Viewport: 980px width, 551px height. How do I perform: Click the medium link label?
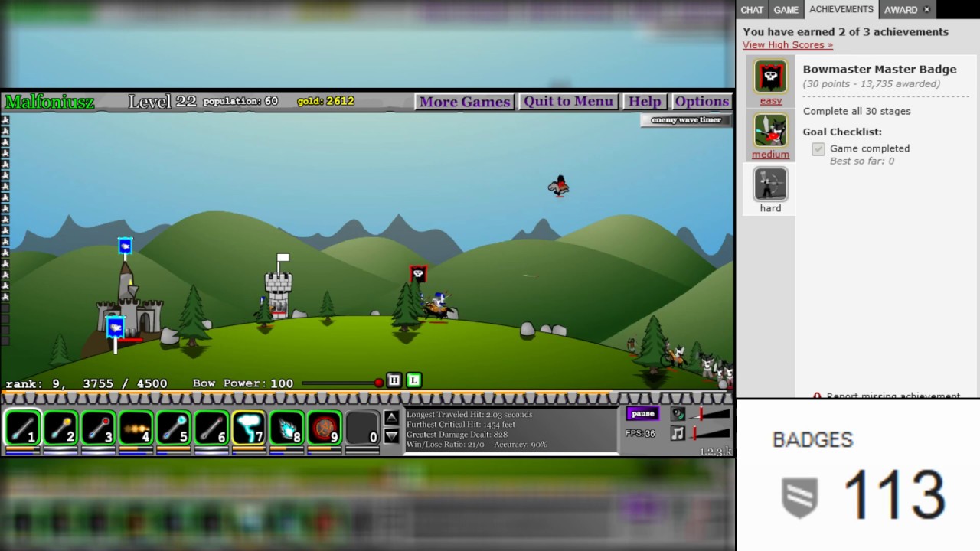(x=770, y=155)
